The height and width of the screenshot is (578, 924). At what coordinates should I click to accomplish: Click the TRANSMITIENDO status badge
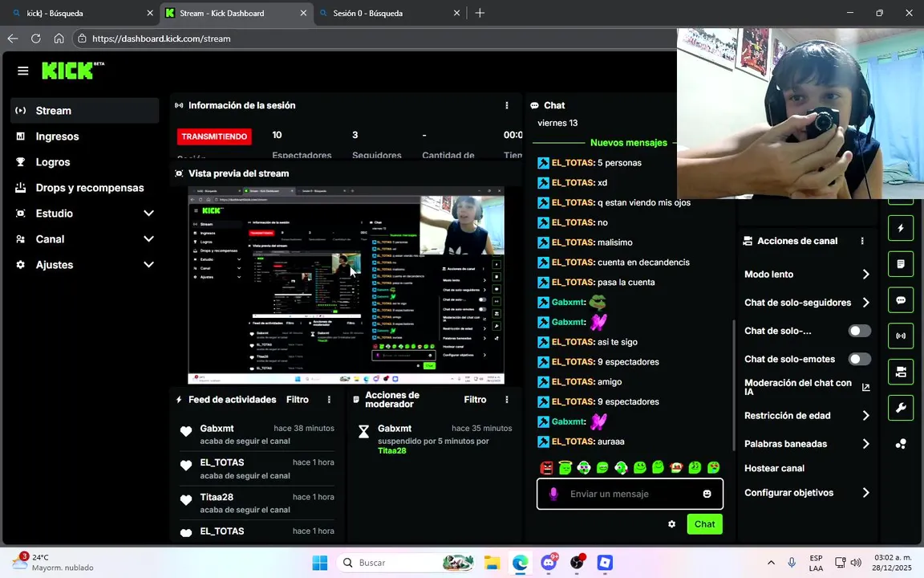click(x=214, y=136)
